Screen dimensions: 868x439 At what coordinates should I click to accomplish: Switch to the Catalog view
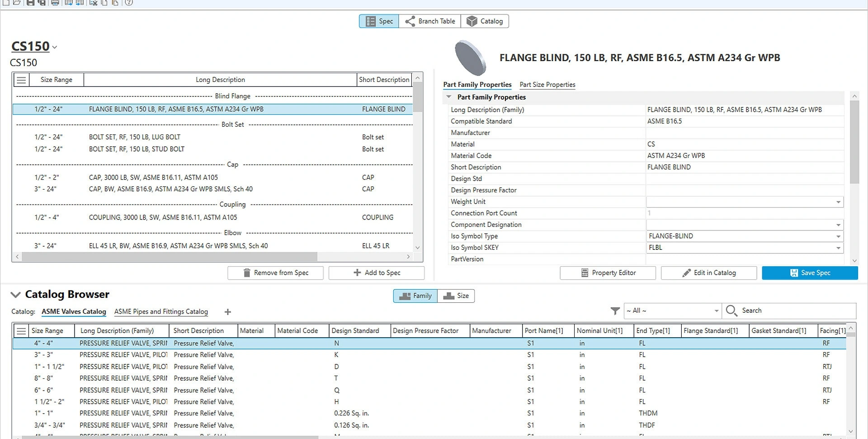pos(485,21)
